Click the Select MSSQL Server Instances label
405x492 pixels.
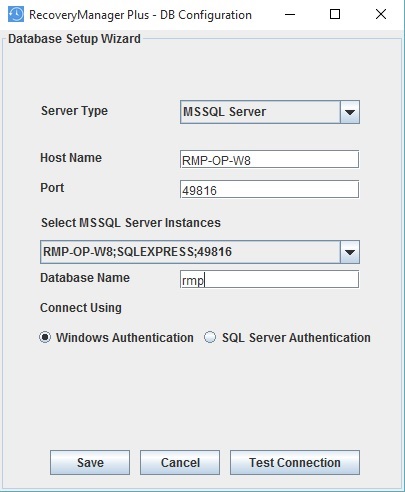click(x=131, y=223)
